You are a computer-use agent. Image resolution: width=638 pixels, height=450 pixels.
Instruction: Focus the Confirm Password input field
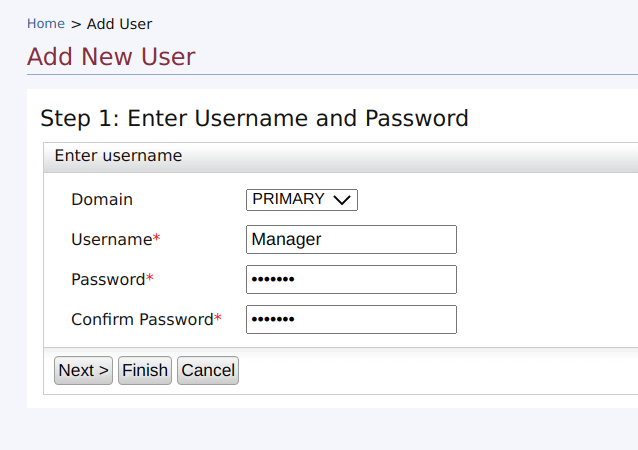[351, 319]
